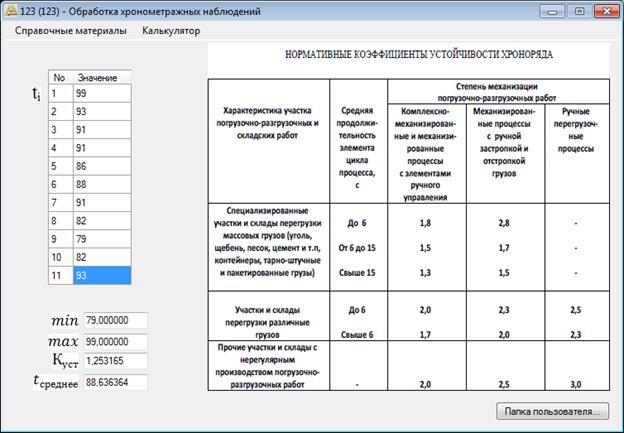Minimize the window
The image size is (624, 433).
click(x=552, y=11)
